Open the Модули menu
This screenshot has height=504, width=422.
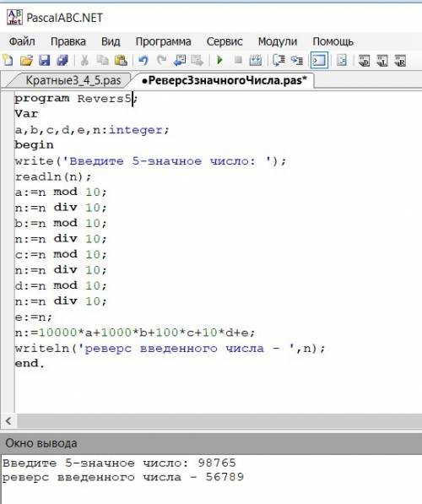[x=278, y=41]
